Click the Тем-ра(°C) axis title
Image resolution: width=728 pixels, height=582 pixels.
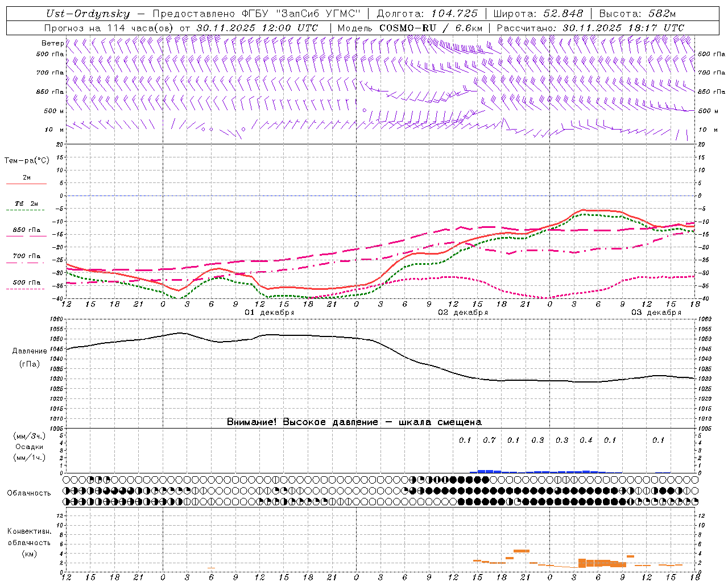27,160
